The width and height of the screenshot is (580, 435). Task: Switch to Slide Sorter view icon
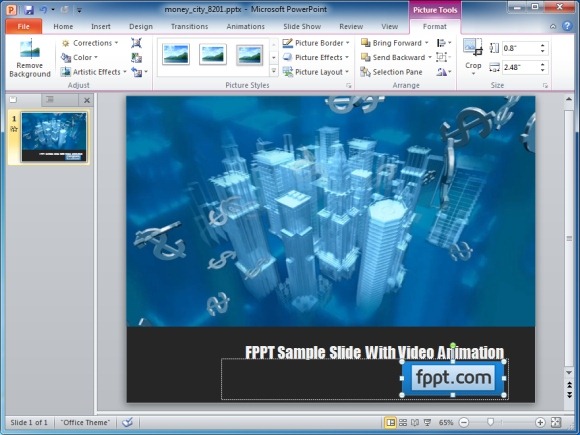coord(403,422)
